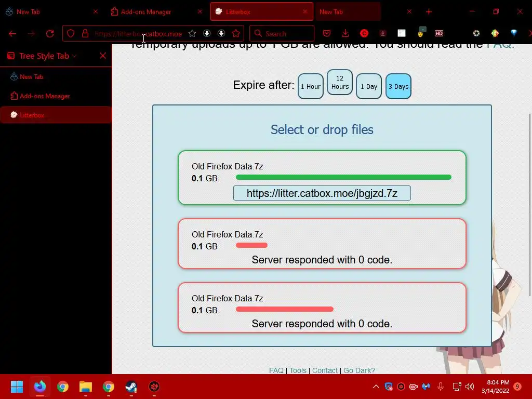This screenshot has height=399, width=532.
Task: Click the Malwarebytes tray icon
Action: [426, 386]
